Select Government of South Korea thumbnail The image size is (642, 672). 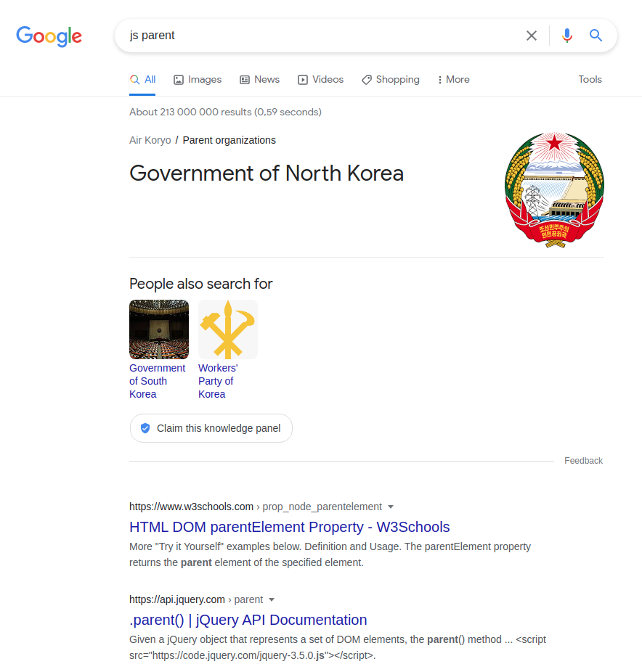tap(159, 329)
